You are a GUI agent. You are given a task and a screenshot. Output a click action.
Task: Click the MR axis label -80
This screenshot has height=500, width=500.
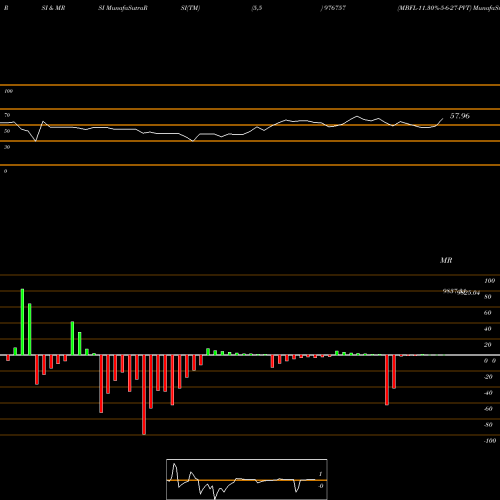point(488,425)
